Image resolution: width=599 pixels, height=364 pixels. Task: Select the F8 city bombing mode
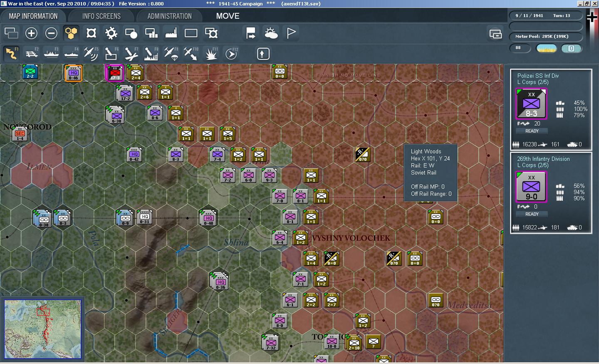(151, 54)
